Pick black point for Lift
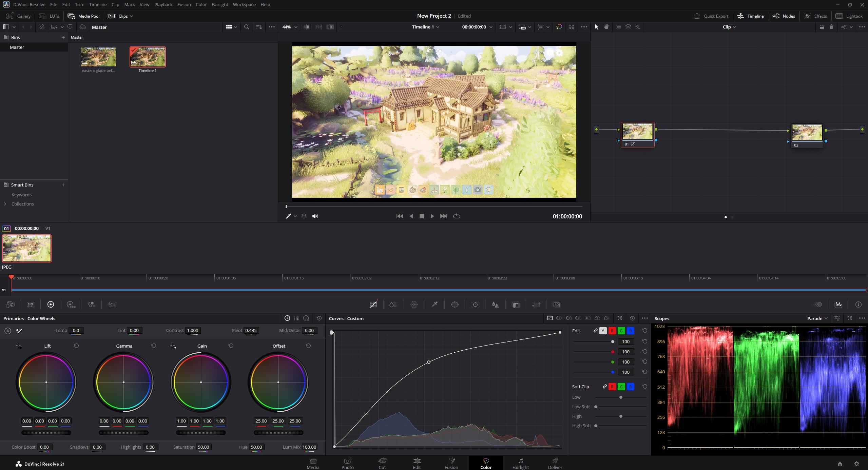 (x=18, y=346)
